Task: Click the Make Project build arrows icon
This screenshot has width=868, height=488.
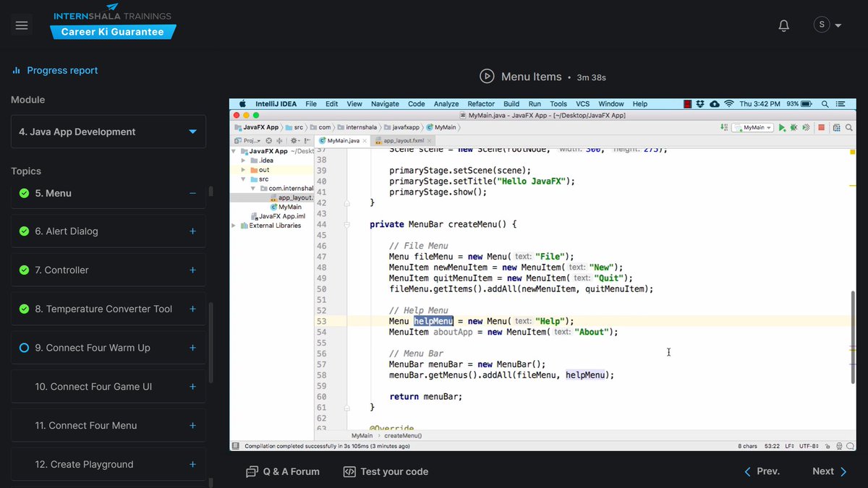Action: point(724,128)
